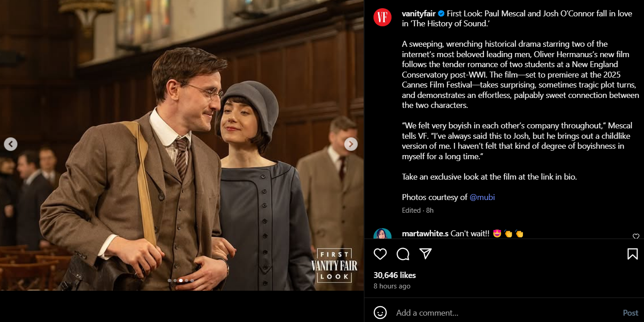Open Vanity Fair VF profile picture
The height and width of the screenshot is (322, 644).
tap(383, 17)
